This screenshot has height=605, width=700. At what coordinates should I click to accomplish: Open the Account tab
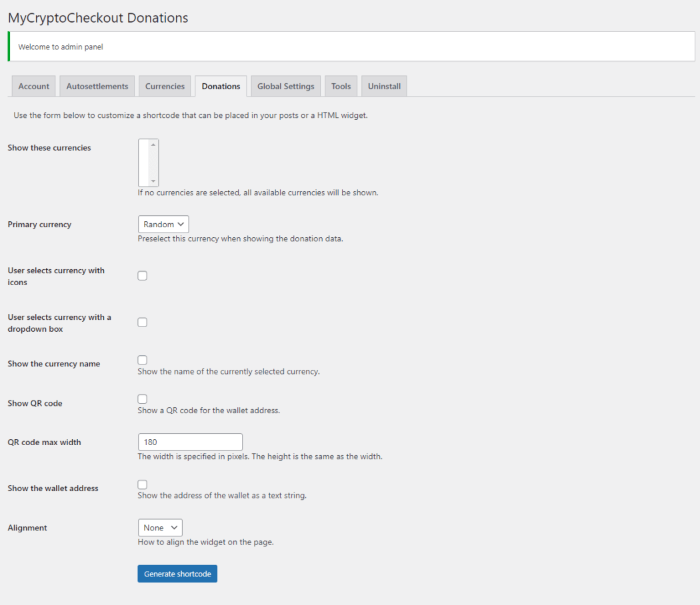tap(33, 87)
